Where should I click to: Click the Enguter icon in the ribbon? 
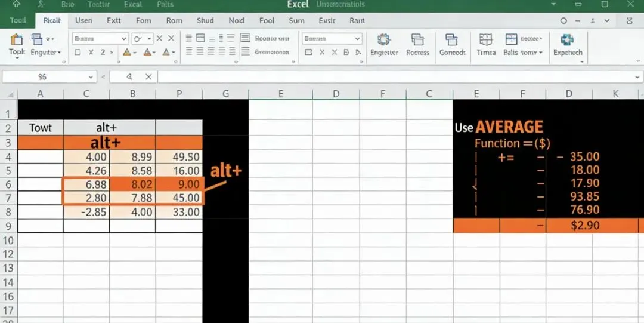37,39
